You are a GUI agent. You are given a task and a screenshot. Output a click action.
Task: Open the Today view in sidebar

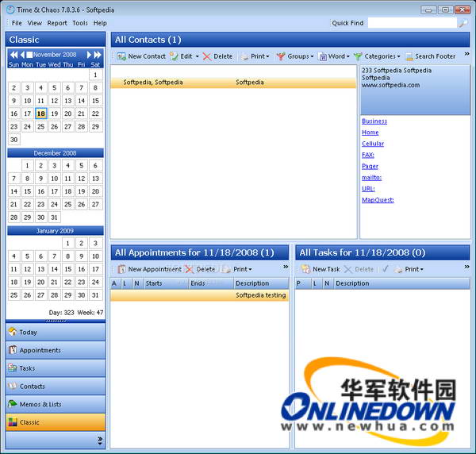pyautogui.click(x=56, y=333)
